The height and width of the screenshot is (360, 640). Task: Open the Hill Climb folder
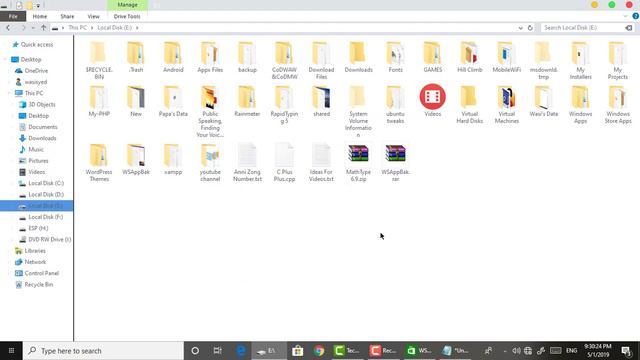tap(469, 58)
